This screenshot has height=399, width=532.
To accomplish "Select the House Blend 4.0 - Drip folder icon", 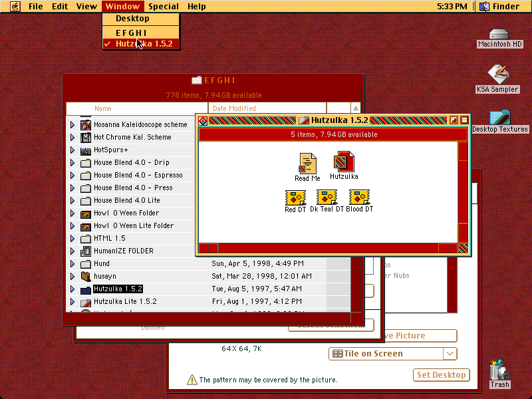I will 86,163.
